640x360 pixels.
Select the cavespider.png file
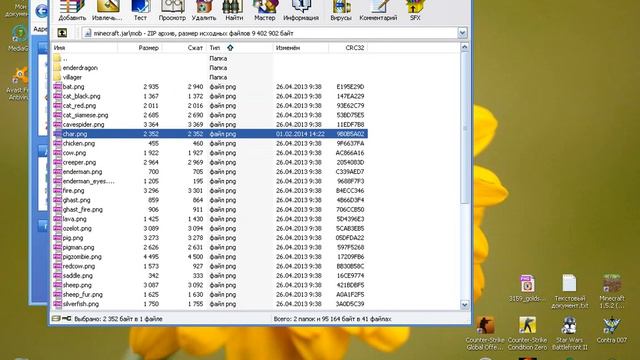tap(210, 124)
